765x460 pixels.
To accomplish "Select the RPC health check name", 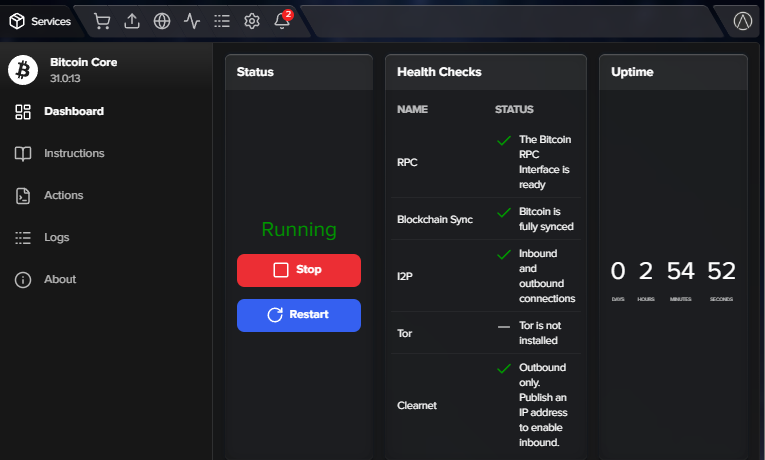I will [407, 162].
